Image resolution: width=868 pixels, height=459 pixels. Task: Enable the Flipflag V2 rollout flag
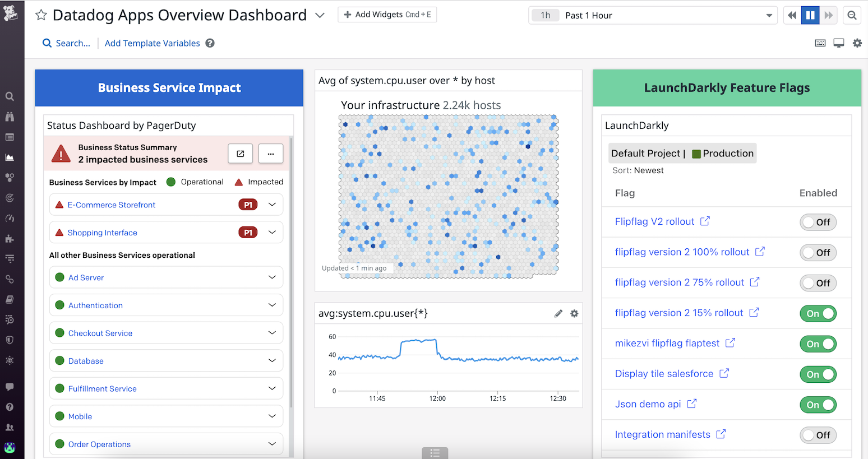click(818, 222)
